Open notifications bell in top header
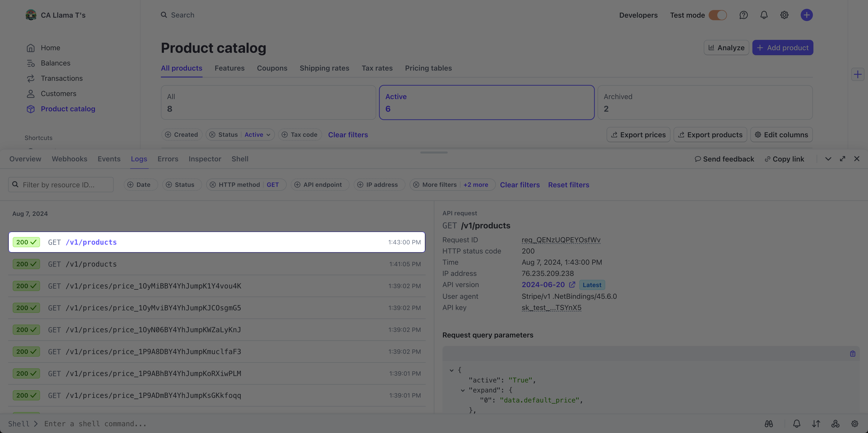 [764, 15]
